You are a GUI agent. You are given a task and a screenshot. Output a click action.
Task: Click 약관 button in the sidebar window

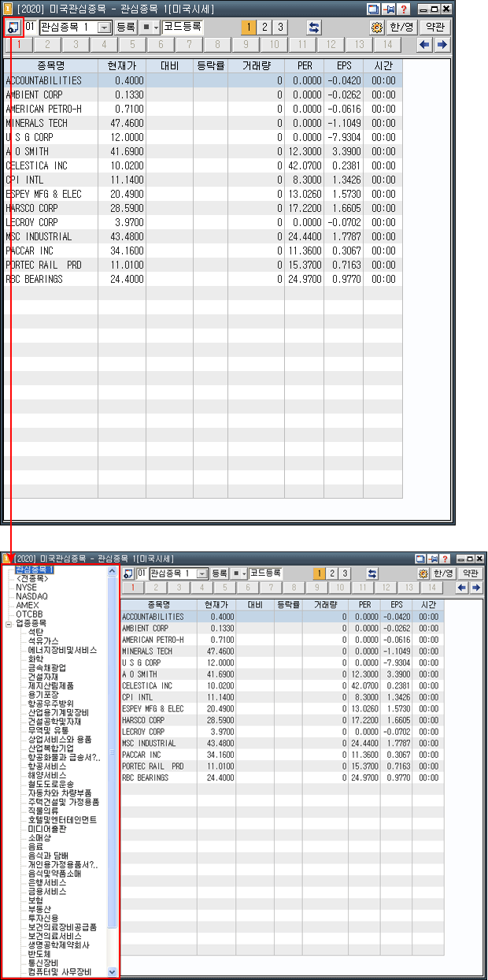click(x=471, y=574)
